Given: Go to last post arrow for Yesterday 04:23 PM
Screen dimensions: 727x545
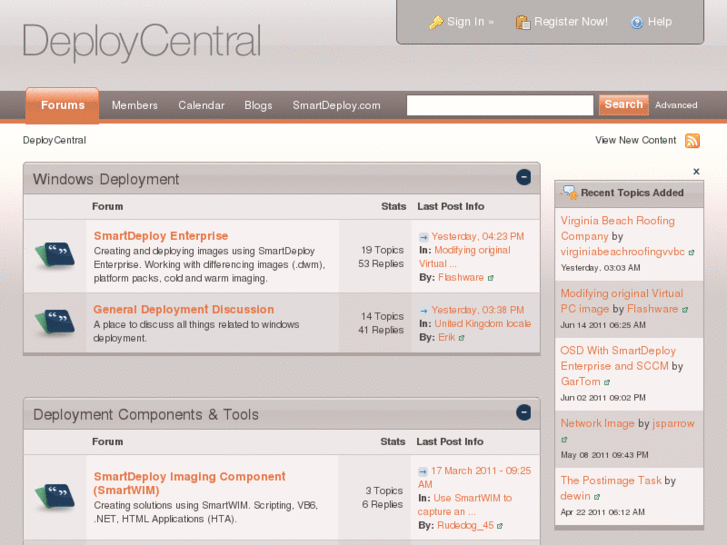Looking at the screenshot, I should point(423,237).
